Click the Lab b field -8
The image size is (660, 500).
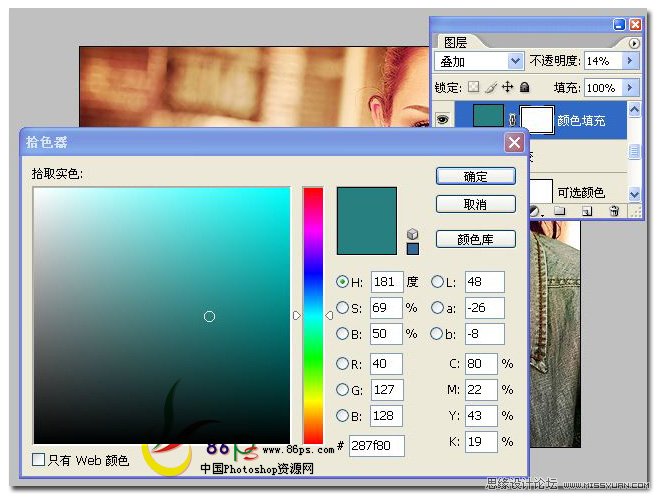[x=485, y=334]
